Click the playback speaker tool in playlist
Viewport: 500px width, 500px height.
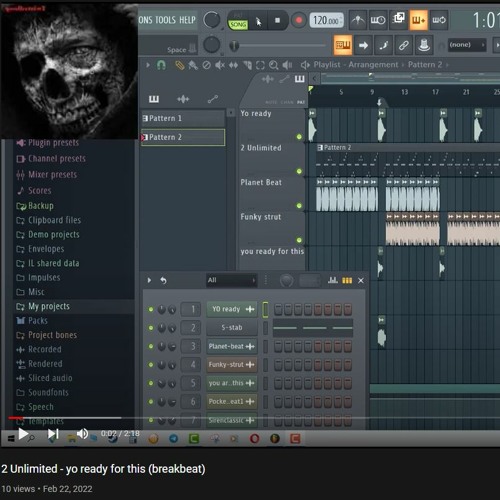pyautogui.click(x=287, y=65)
